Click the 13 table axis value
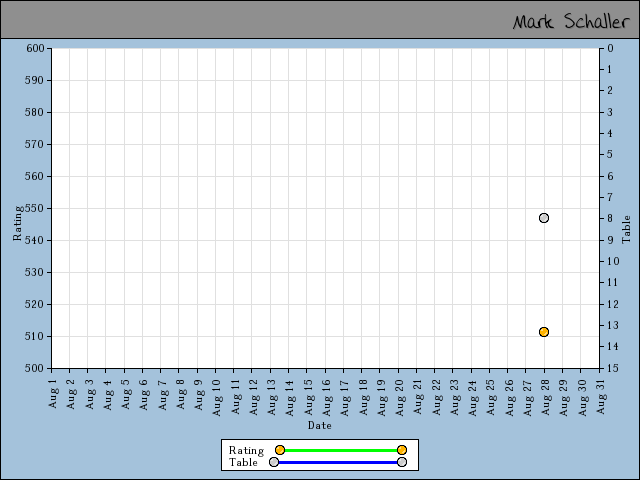This screenshot has height=480, width=640. (613, 325)
